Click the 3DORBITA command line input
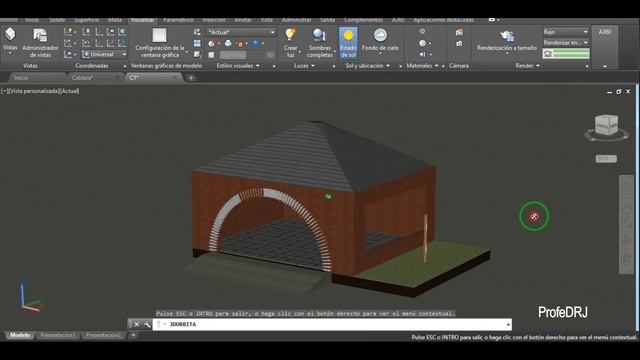The height and width of the screenshot is (360, 640). 331,324
